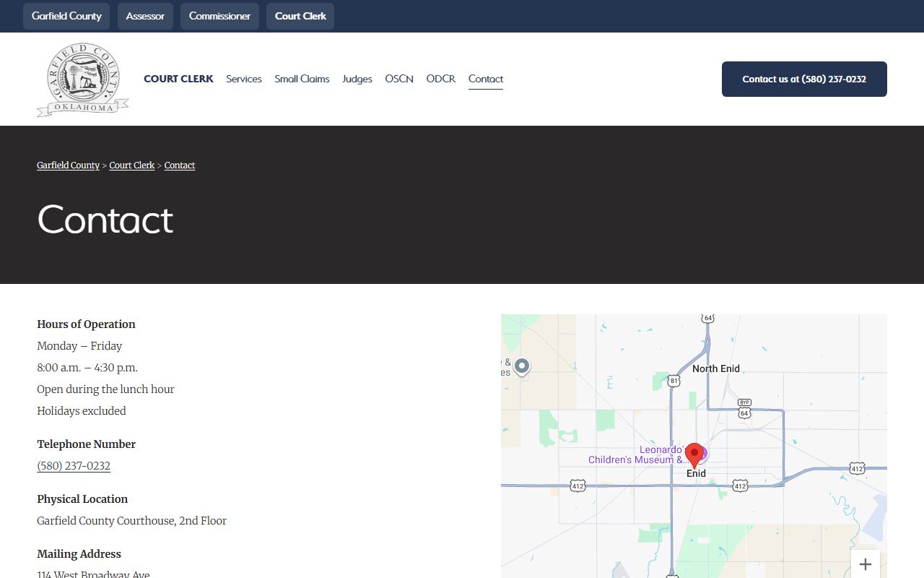Zoom in using the map plus button
Image resolution: width=924 pixels, height=578 pixels.
865,564
